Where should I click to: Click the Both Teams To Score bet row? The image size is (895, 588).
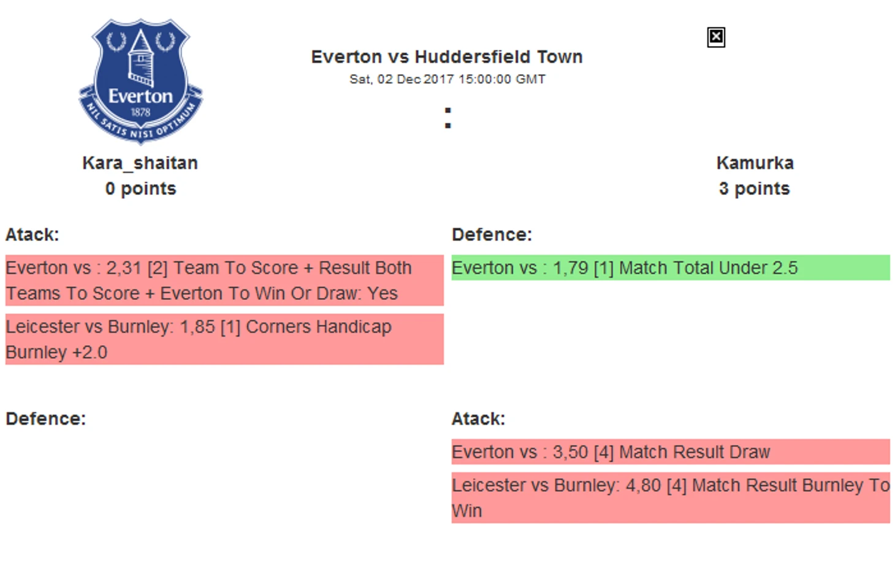(224, 281)
